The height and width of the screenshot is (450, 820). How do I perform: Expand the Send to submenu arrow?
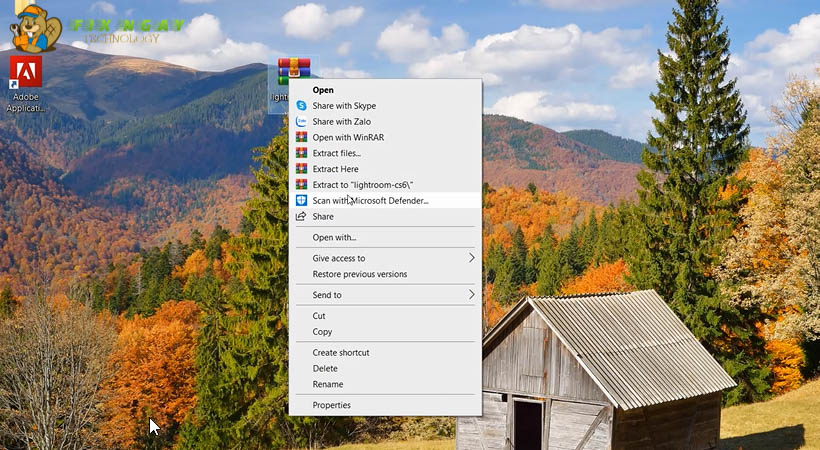[x=472, y=295]
